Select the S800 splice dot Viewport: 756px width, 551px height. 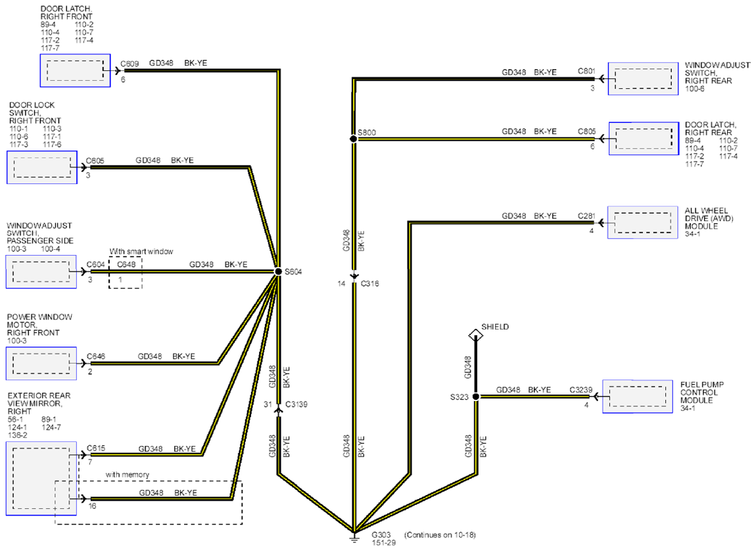[x=354, y=139]
